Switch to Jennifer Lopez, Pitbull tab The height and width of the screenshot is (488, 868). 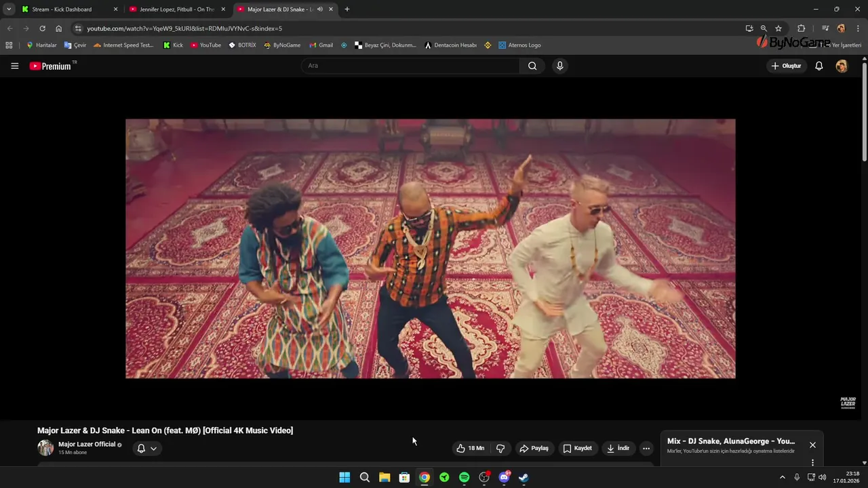pos(176,9)
